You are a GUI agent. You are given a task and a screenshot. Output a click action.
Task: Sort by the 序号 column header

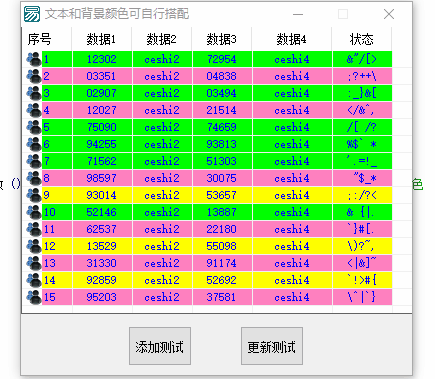(x=47, y=39)
